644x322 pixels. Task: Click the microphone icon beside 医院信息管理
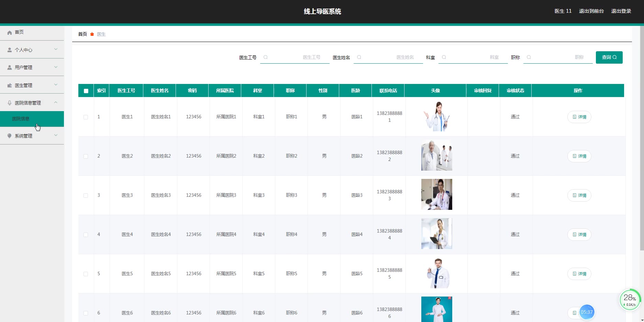[10, 103]
